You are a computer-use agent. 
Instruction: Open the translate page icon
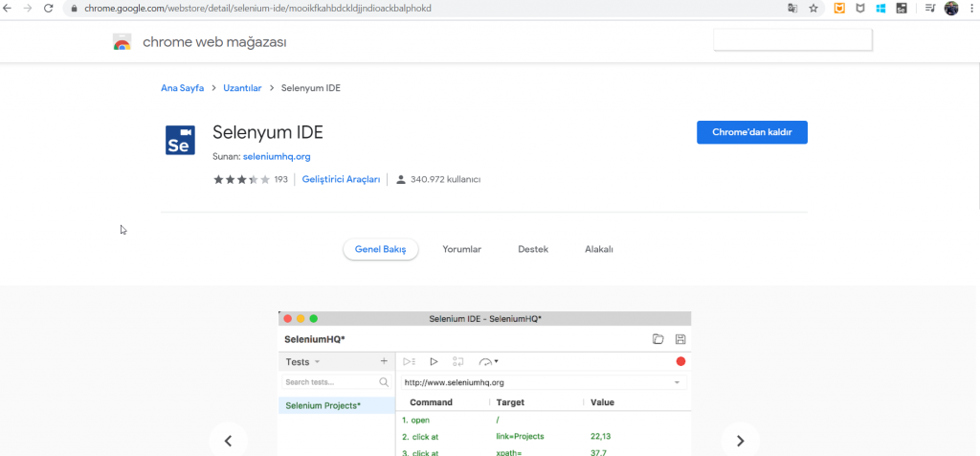(x=792, y=9)
